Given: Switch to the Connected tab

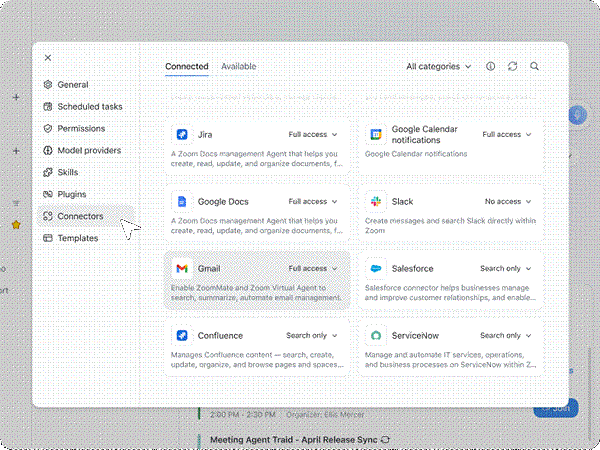Looking at the screenshot, I should [187, 66].
